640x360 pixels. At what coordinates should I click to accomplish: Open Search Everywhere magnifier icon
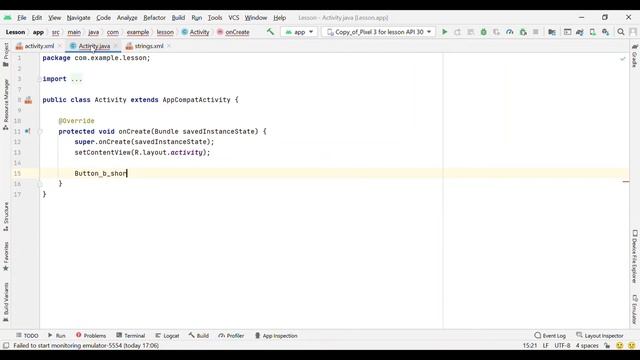point(621,32)
